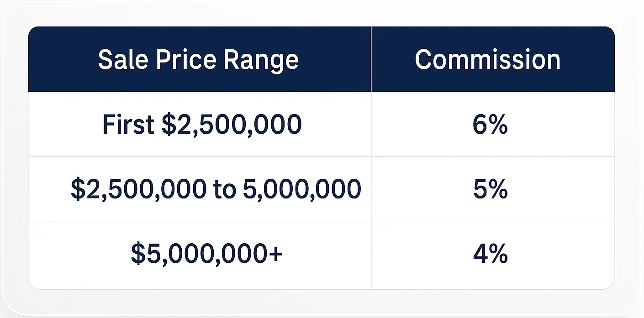Viewport: 644px width, 318px height.
Task: Click the "$2,500,000" amount in the middle row
Action: pos(138,189)
